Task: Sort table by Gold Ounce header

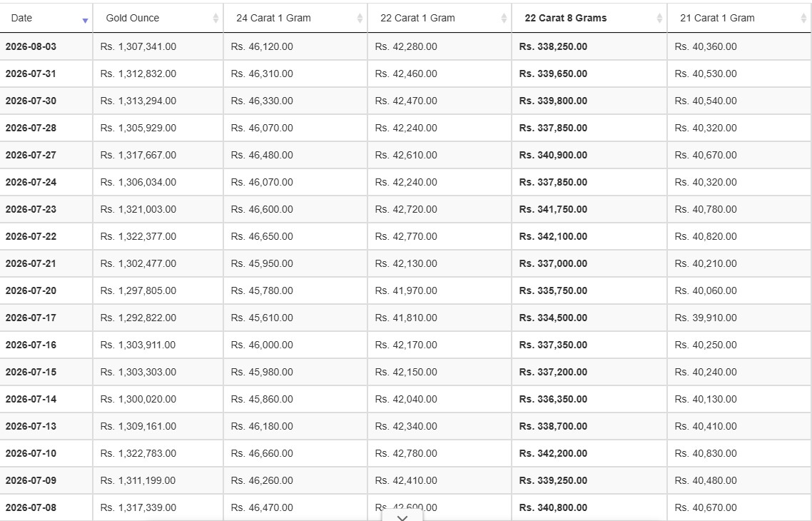Action: (x=158, y=18)
